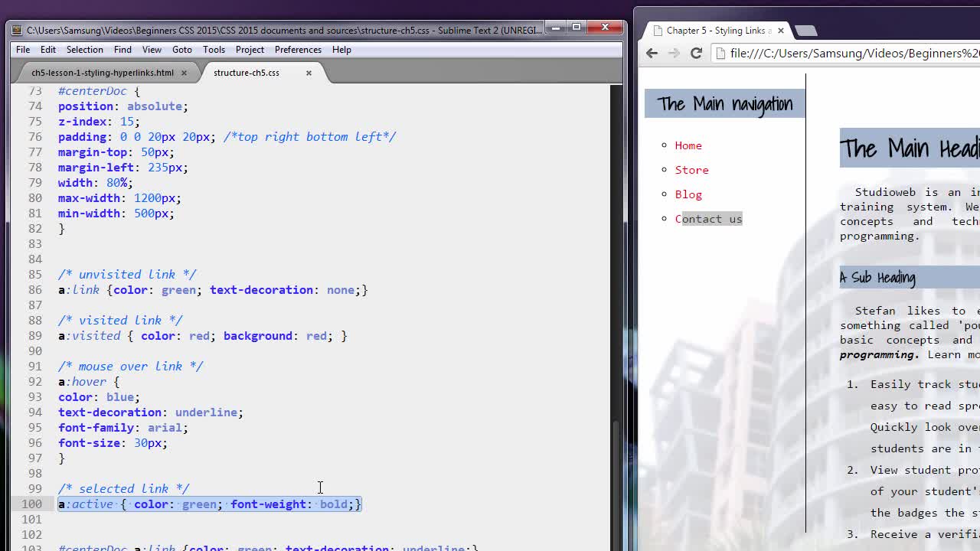This screenshot has height=551, width=980.
Task: Open the View menu
Action: (x=152, y=50)
